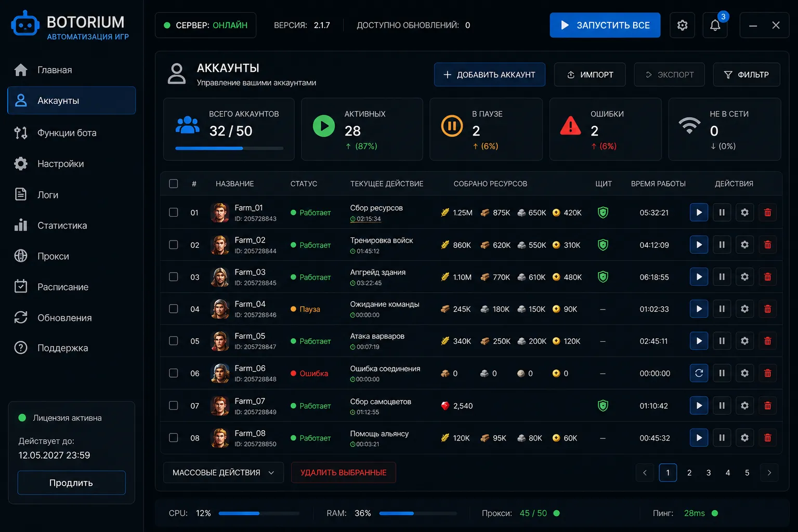Open the notifications bell icon
798x532 pixels.
click(x=715, y=25)
